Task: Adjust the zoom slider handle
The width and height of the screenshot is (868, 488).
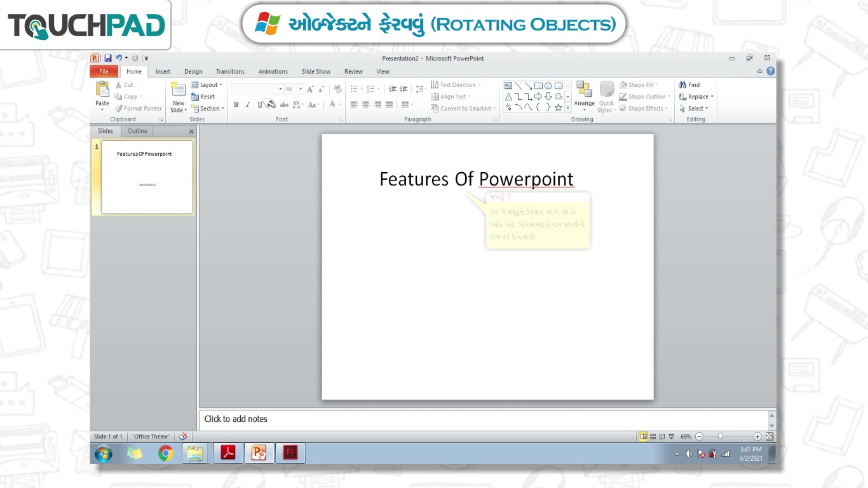Action: tap(721, 437)
